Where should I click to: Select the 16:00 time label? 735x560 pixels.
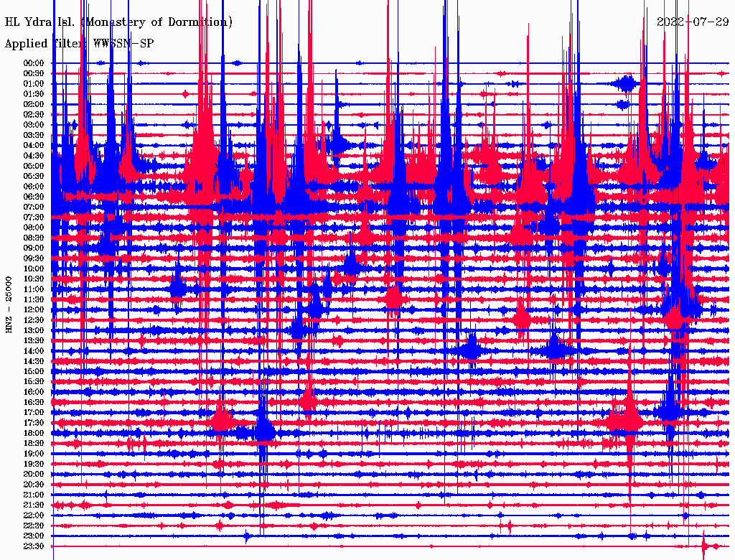pos(33,392)
